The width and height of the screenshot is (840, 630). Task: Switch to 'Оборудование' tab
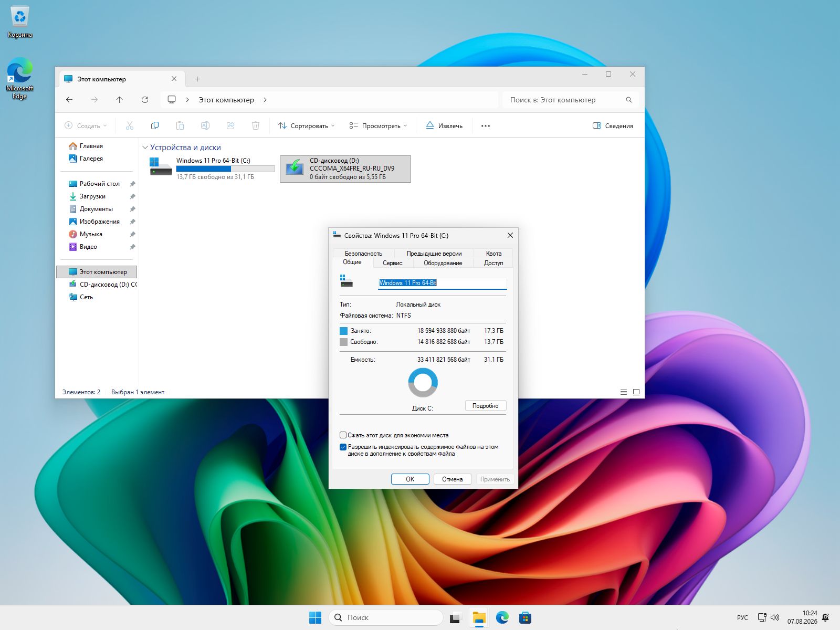click(443, 263)
